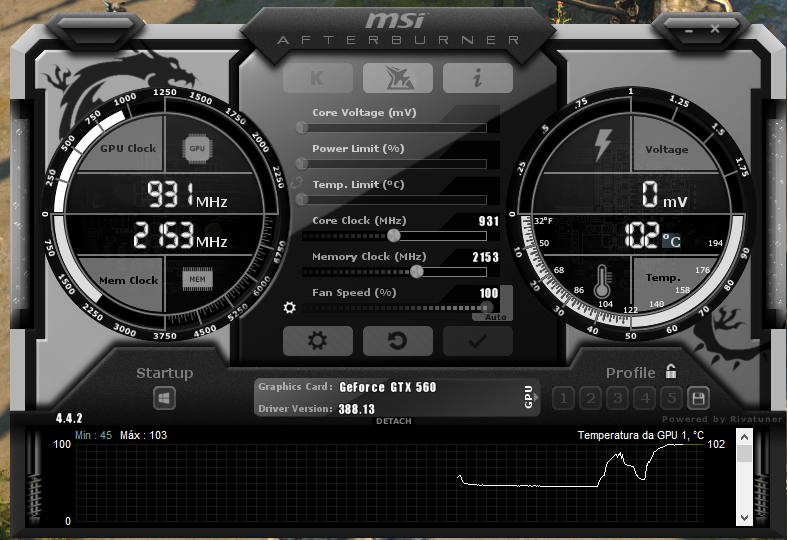The width and height of the screenshot is (788, 540).
Task: Click the GPU clock 931 MHz readout
Action: [x=187, y=195]
